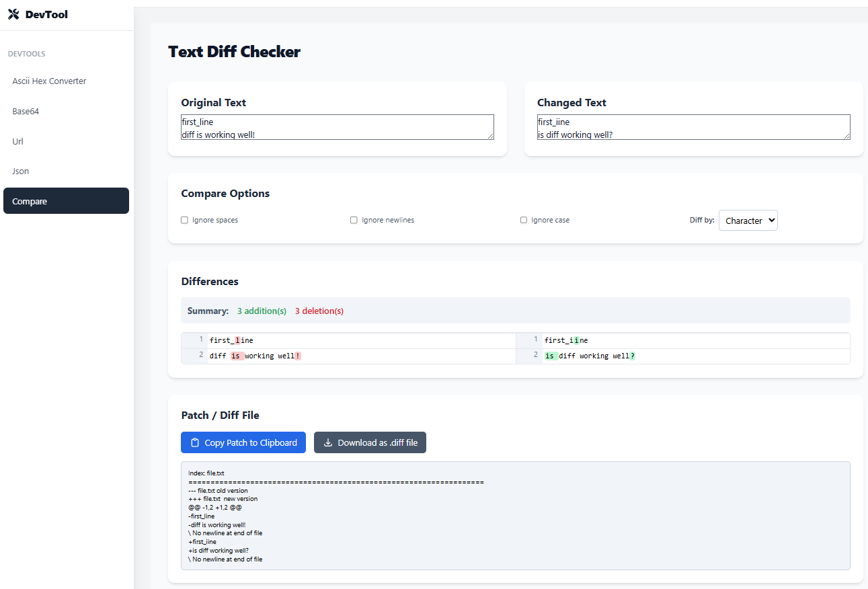Viewport: 868px width, 589px height.
Task: Enable the Ignore spaces checkbox
Action: (x=184, y=220)
